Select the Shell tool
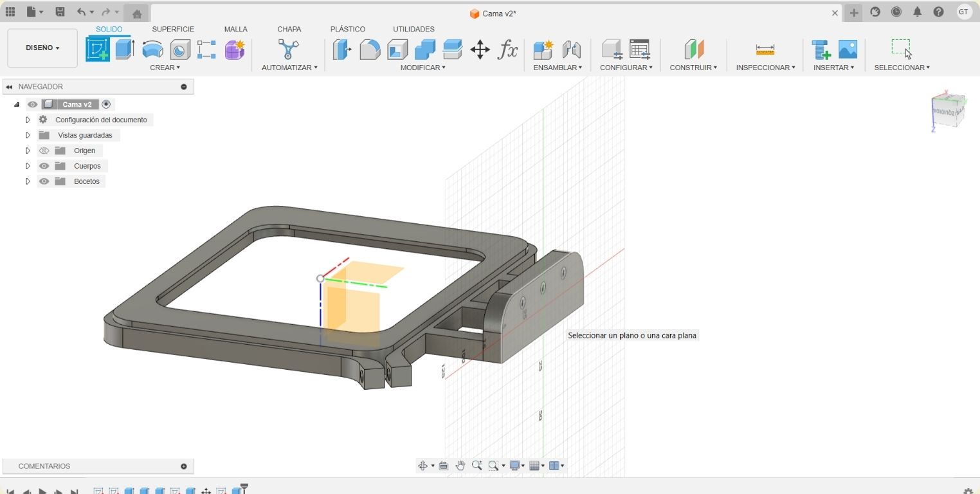This screenshot has height=494, width=980. pyautogui.click(x=397, y=50)
